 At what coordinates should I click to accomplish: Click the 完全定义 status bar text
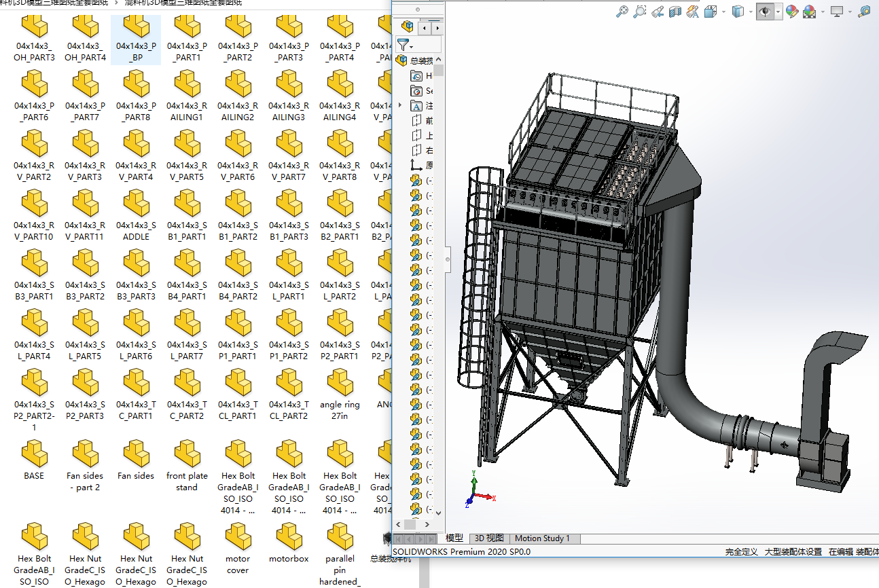[x=741, y=552]
